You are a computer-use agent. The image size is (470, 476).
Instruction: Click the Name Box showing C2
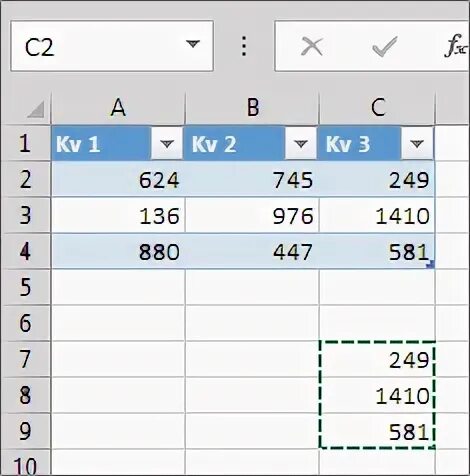pos(112,46)
